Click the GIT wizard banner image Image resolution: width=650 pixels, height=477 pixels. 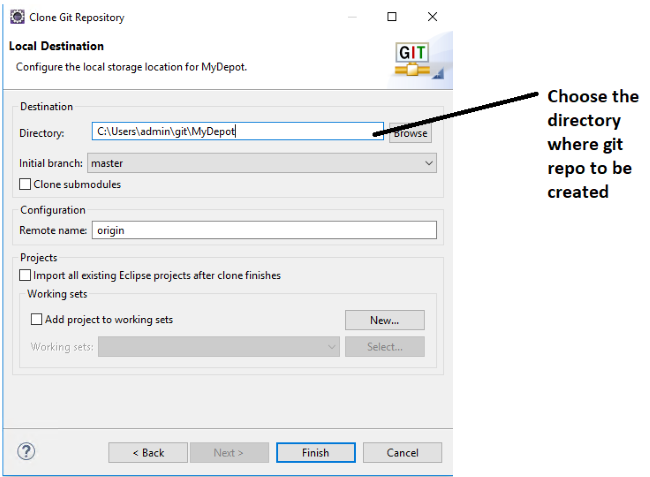click(x=419, y=61)
